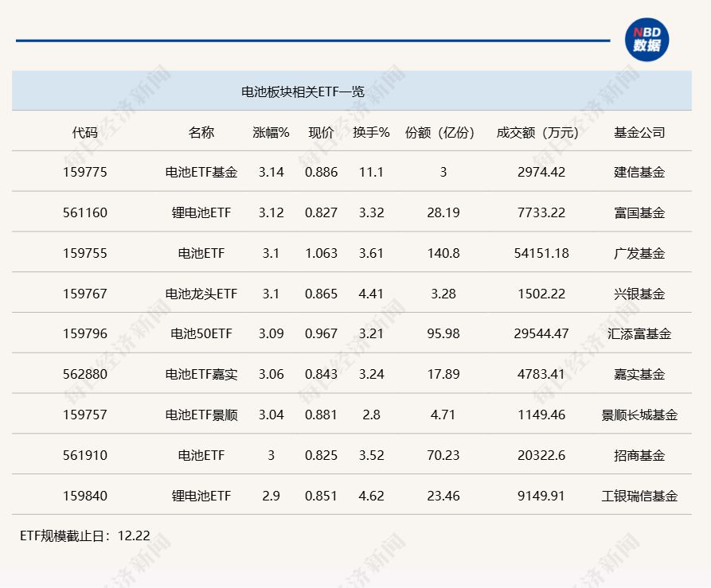Select the 电池ETF景顺 name cell

click(x=201, y=415)
